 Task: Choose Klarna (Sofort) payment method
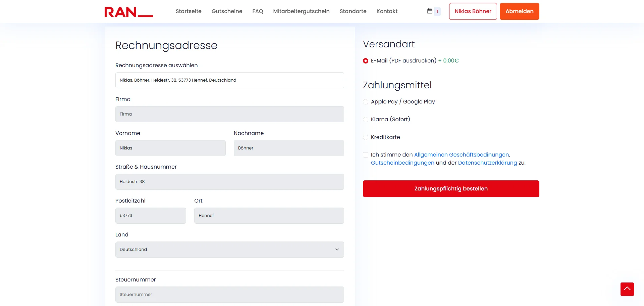point(366,120)
